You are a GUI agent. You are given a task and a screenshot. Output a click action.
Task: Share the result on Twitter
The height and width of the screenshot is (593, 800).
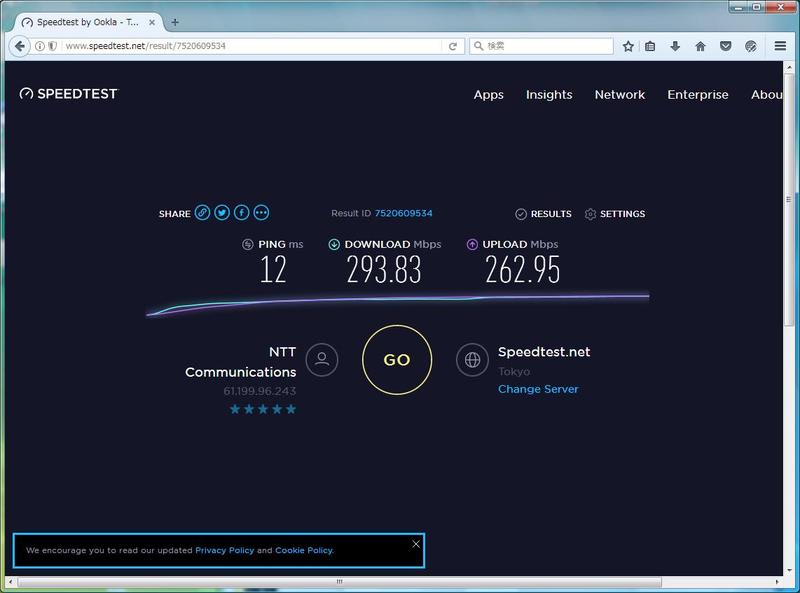(222, 213)
